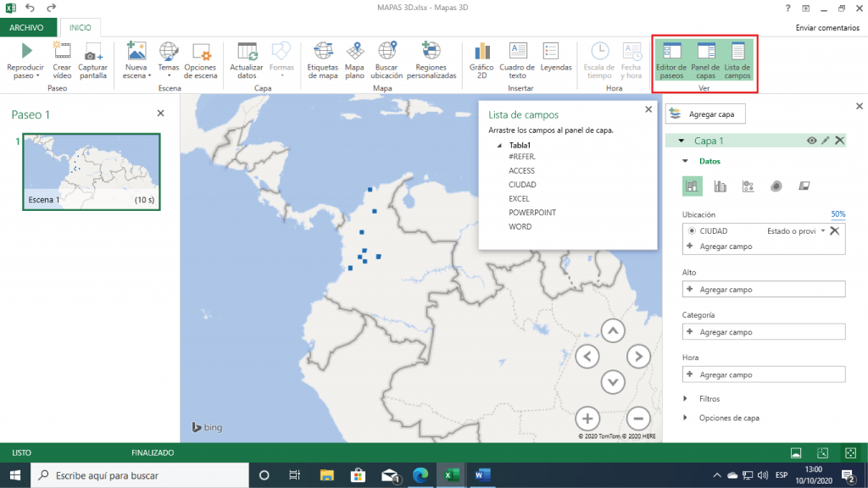Viewport: 868px width, 488px height.
Task: Collapse the Tabla1 tree node
Action: tap(499, 146)
